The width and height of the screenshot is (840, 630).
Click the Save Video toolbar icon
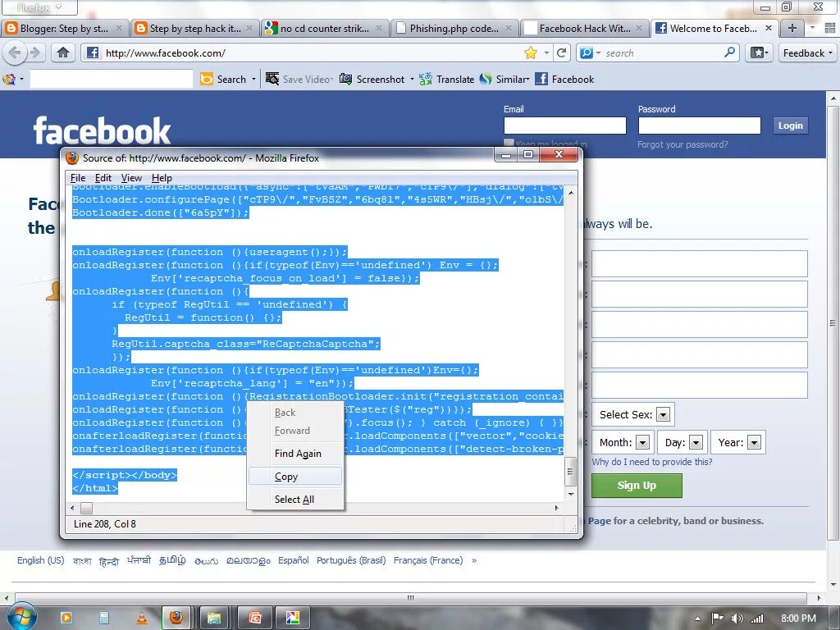click(x=272, y=80)
